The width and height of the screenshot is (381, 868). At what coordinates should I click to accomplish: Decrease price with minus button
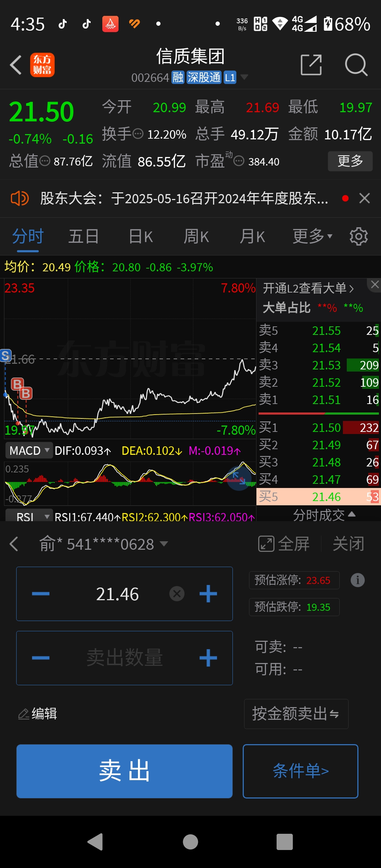pyautogui.click(x=41, y=594)
